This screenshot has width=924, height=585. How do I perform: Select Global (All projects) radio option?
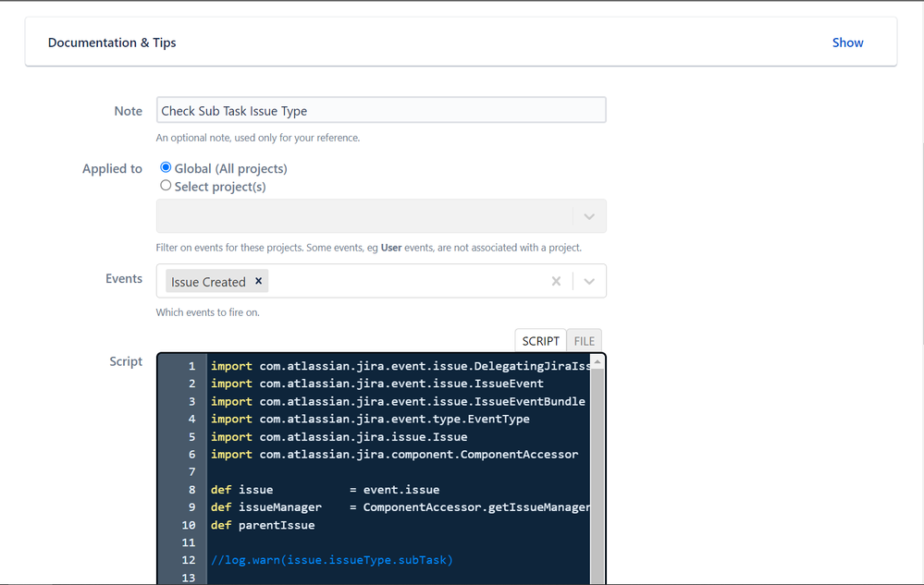point(166,168)
